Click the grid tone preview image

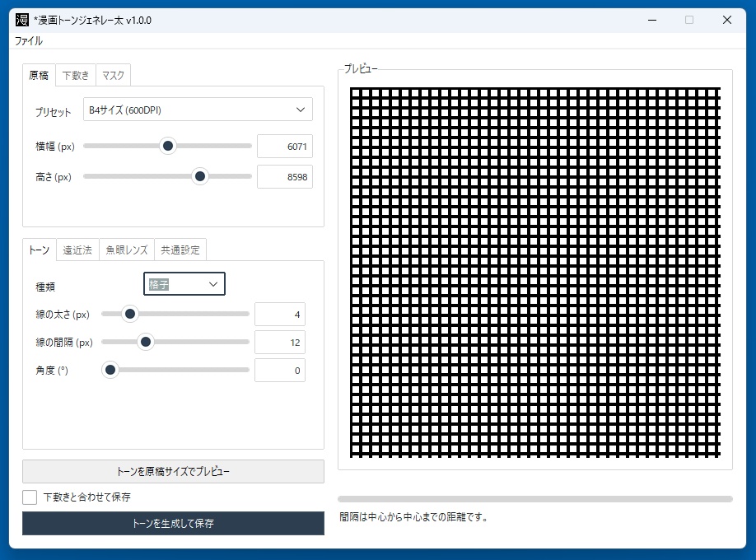point(535,273)
